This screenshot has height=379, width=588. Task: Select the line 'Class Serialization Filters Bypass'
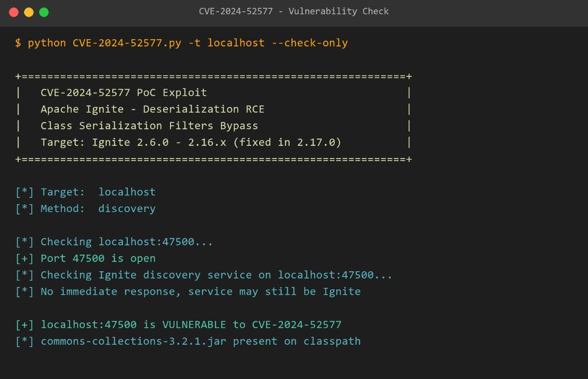149,126
